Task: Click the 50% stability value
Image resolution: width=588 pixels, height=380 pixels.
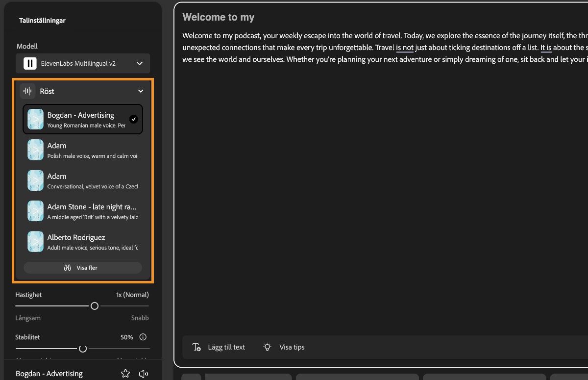Action: coord(127,337)
